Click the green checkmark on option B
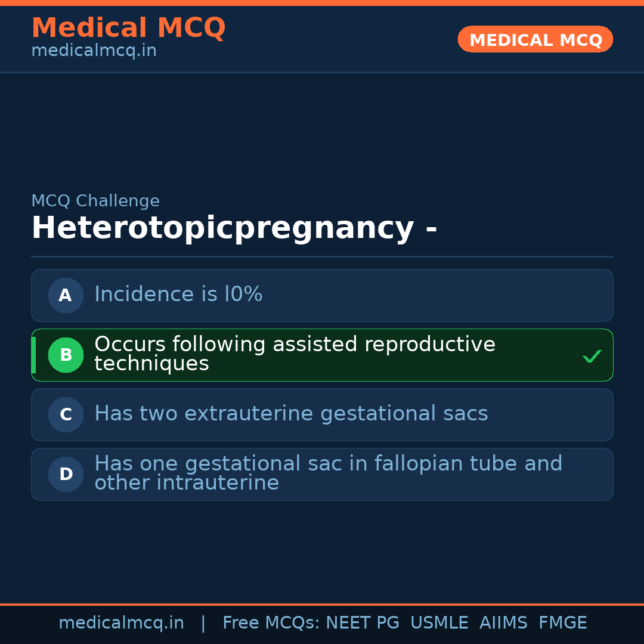 click(592, 357)
